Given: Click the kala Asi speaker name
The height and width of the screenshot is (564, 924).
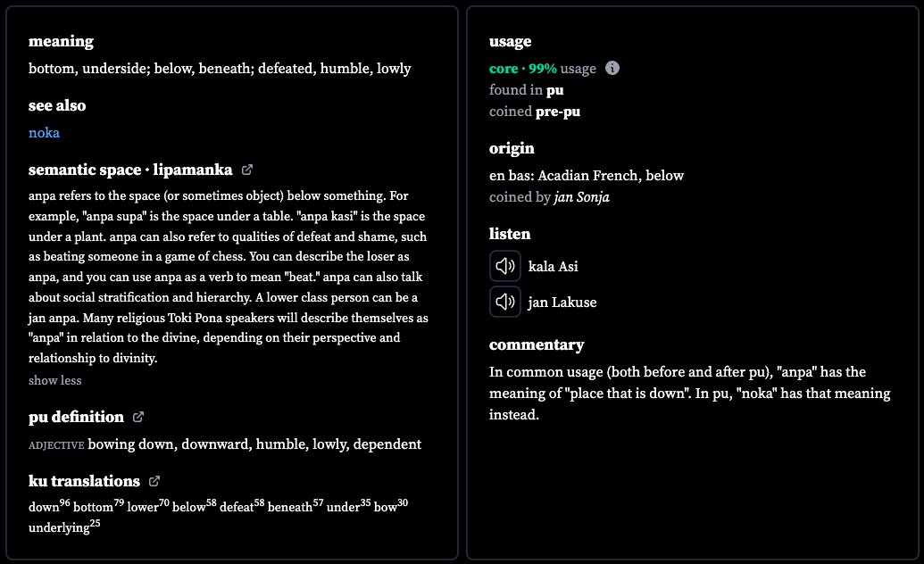Looking at the screenshot, I should [553, 266].
